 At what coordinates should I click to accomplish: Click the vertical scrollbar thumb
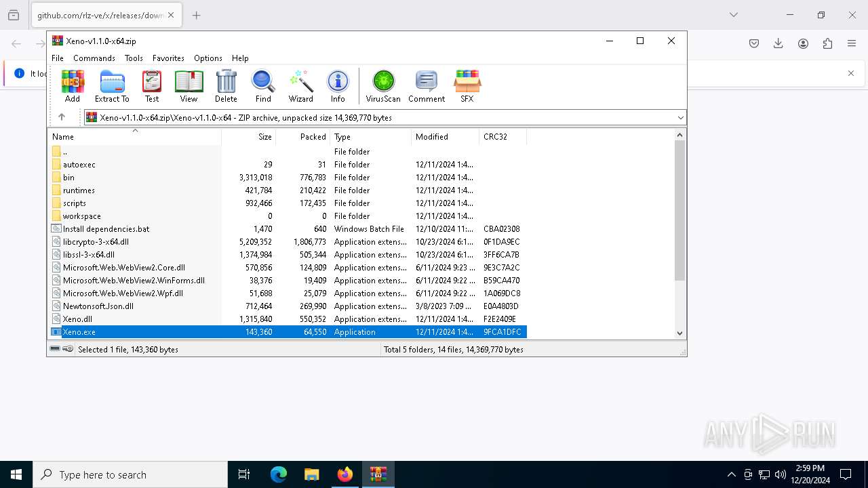680,210
